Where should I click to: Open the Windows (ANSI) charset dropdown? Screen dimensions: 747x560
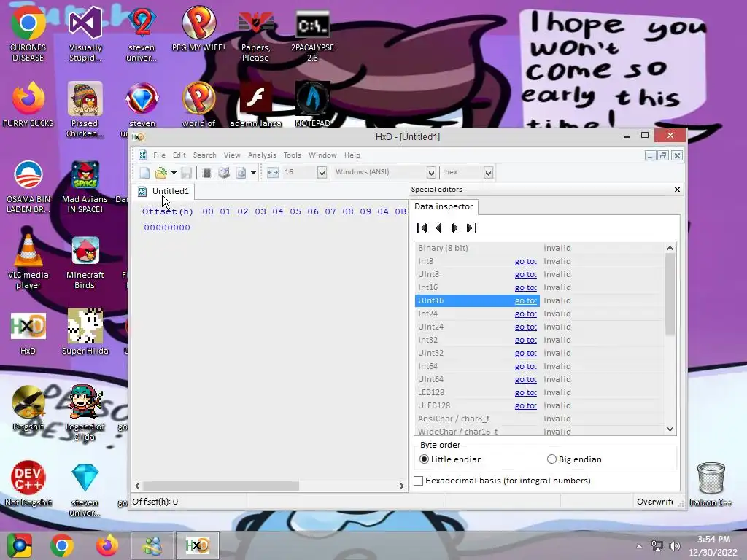click(x=431, y=172)
